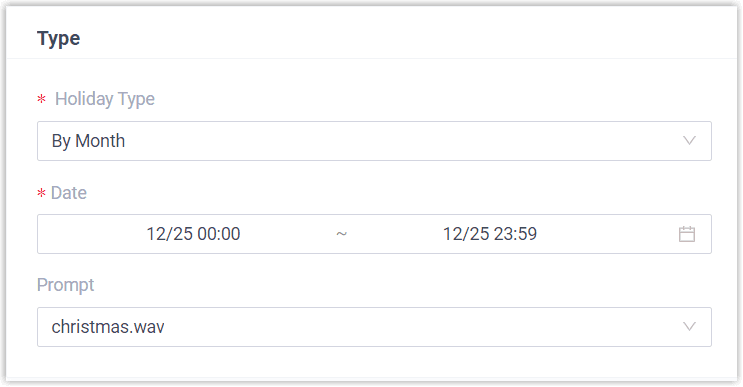Click the red asterisk beside Date
Screen dimensions: 743x387
(42, 193)
